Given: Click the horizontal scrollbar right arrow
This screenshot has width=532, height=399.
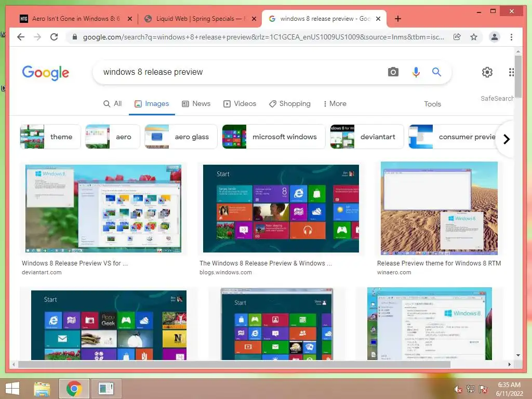Looking at the screenshot, I should [x=509, y=364].
